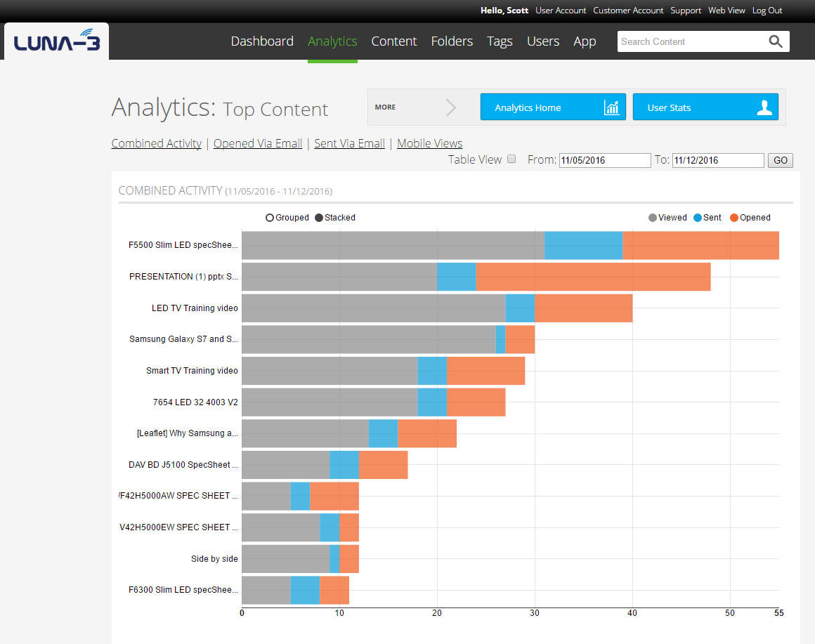Click the '[Leaflet] Why Samsung a...' label
This screenshot has width=815, height=644.
tap(187, 433)
